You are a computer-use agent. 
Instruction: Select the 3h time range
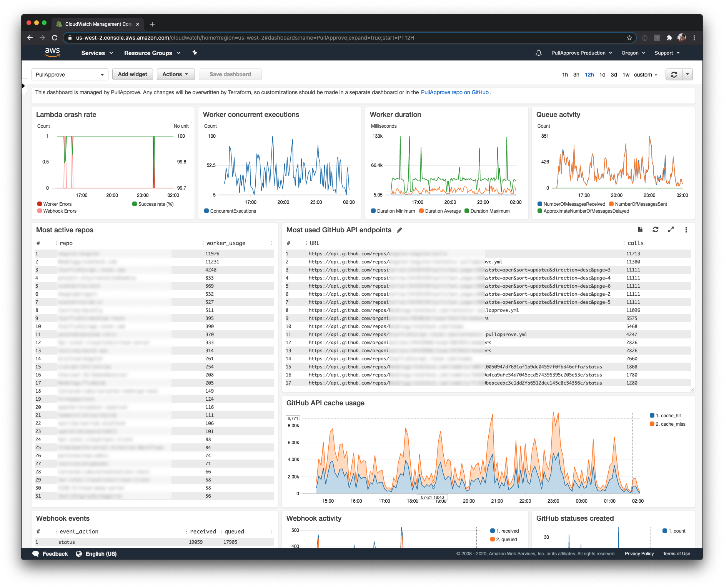(x=576, y=75)
